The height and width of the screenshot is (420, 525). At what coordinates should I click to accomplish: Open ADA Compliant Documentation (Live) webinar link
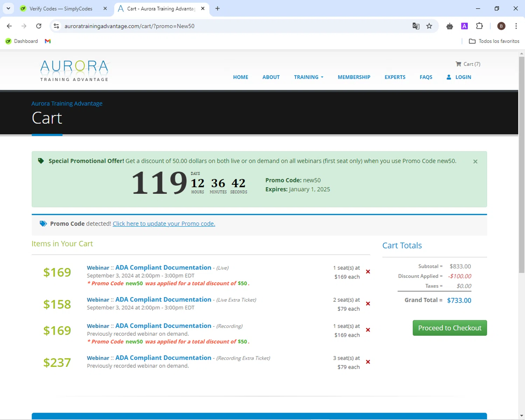click(163, 267)
